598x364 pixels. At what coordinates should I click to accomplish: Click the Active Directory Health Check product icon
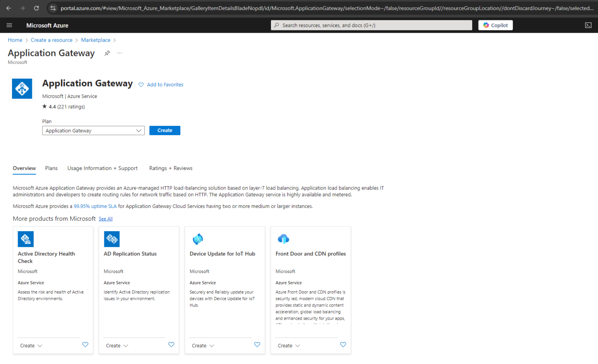coord(26,239)
